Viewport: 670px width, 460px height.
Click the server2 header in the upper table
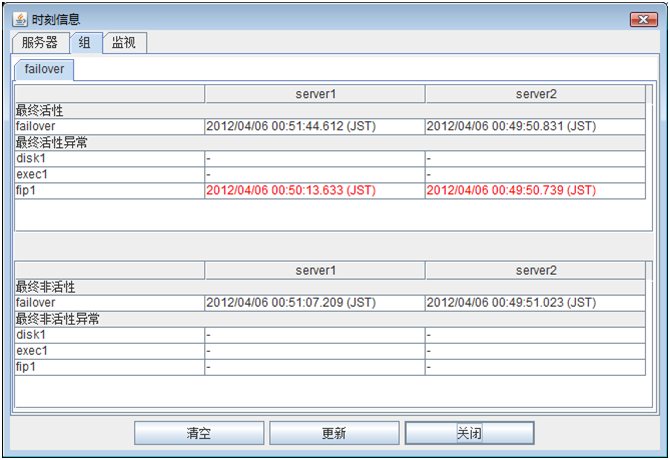(x=535, y=94)
